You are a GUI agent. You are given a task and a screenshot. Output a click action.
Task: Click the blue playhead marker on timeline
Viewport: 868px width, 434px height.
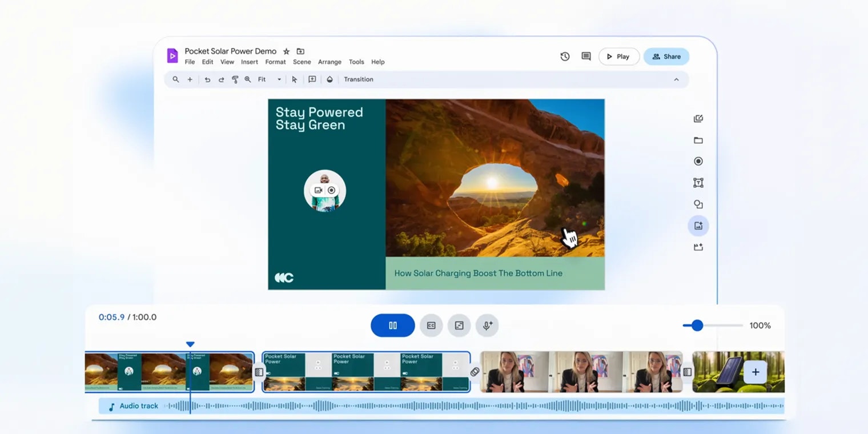coord(190,344)
